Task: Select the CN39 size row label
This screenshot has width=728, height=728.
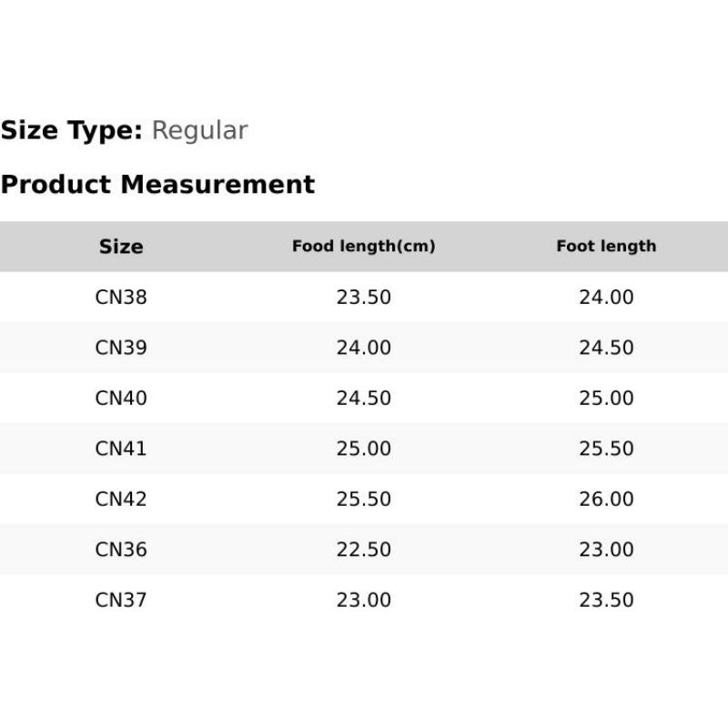Action: click(x=121, y=348)
